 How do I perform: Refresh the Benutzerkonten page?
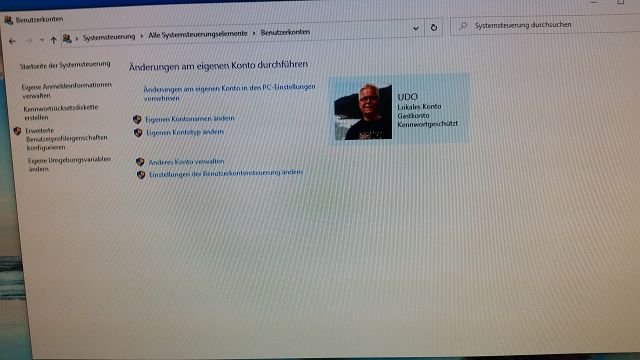pyautogui.click(x=434, y=27)
